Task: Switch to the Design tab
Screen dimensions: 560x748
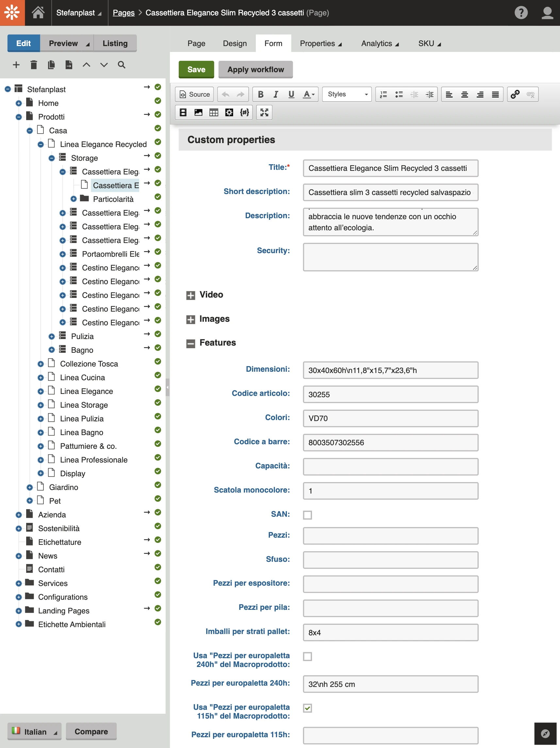Action: click(235, 43)
